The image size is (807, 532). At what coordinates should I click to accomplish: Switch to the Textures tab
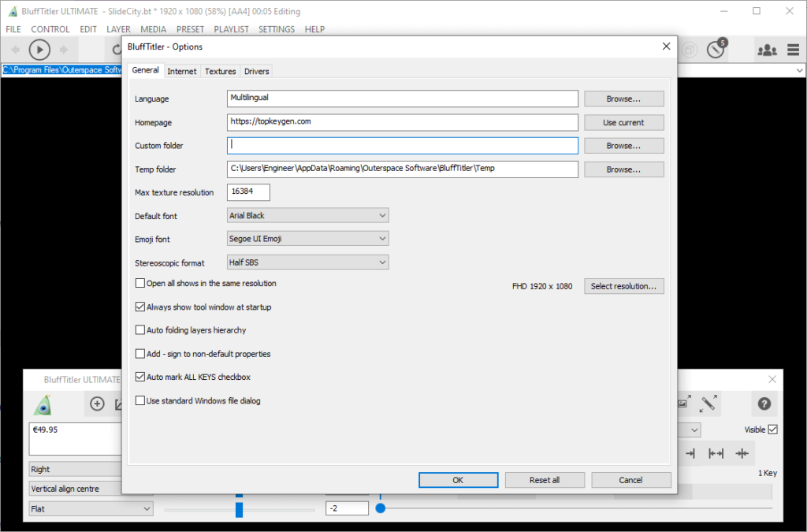click(221, 72)
